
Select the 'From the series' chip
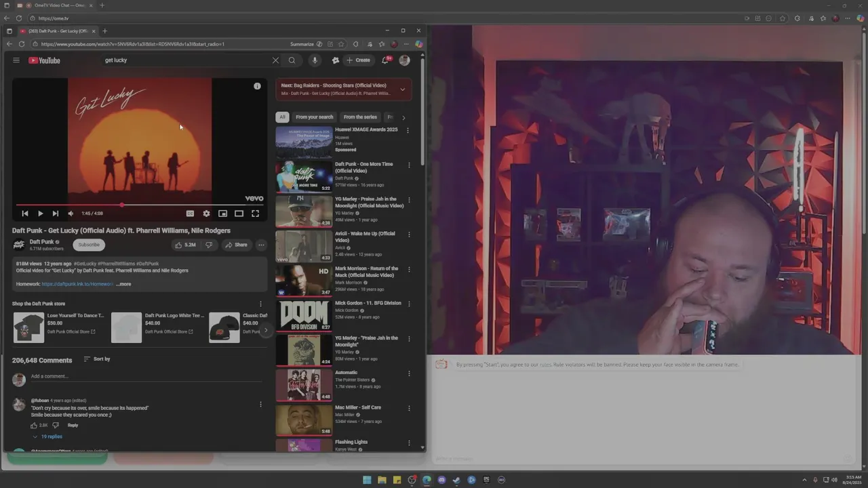pos(360,117)
